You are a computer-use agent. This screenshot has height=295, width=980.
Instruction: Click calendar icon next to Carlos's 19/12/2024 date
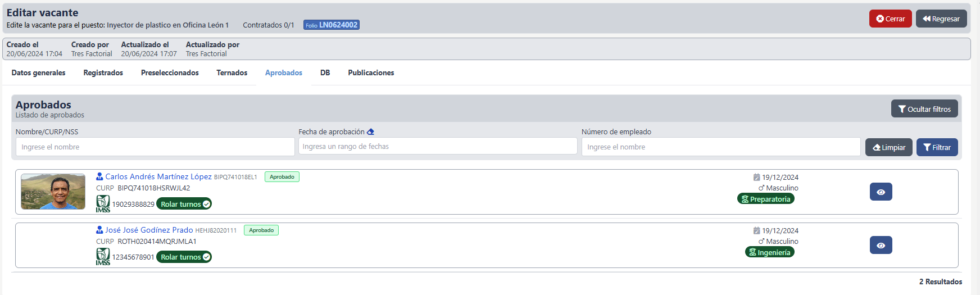pos(757,177)
